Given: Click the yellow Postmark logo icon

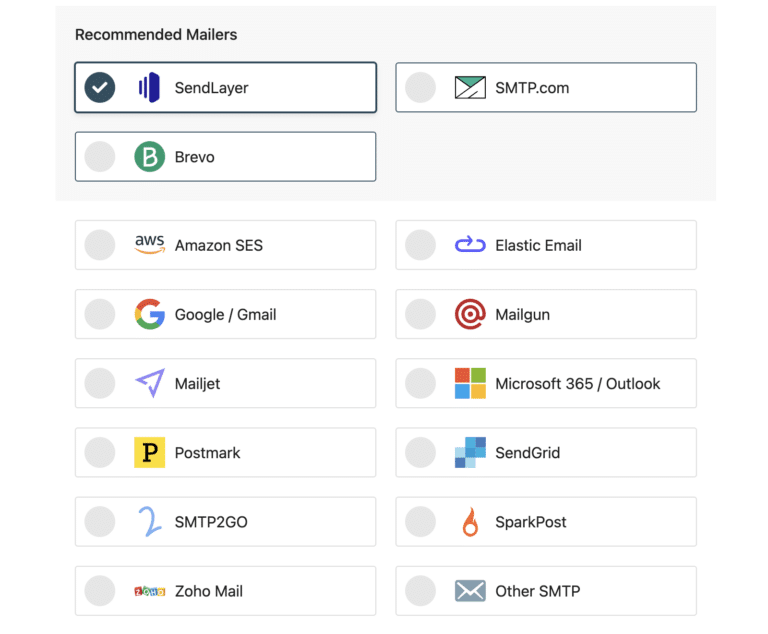Looking at the screenshot, I should (x=149, y=453).
